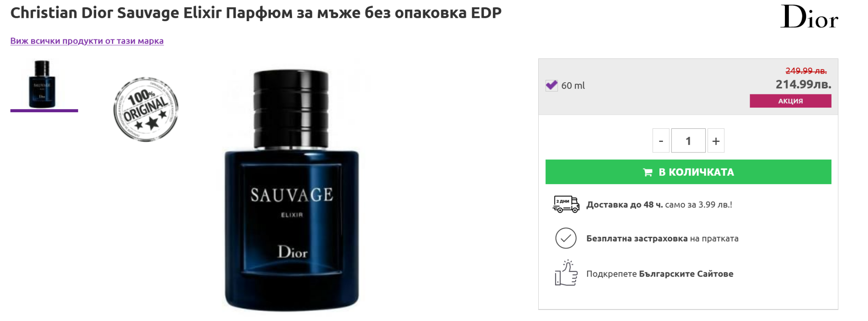This screenshot has height=321, width=868.
Task: Click the 100% Original stamp badge
Action: click(x=146, y=109)
